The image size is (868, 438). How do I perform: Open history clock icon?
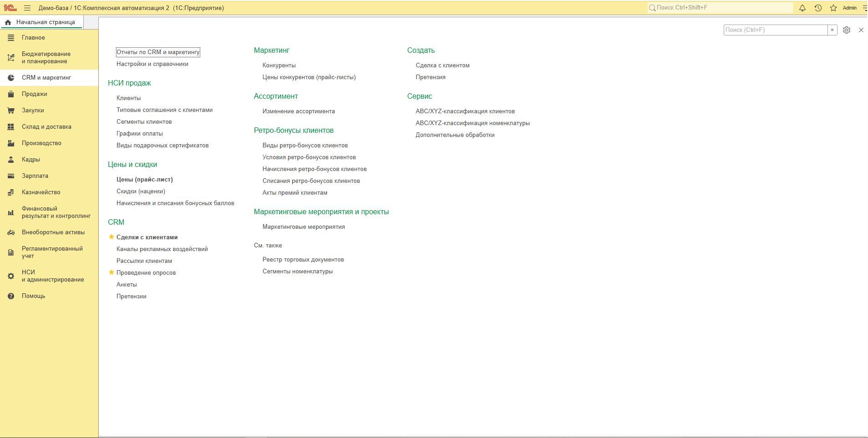pyautogui.click(x=818, y=8)
